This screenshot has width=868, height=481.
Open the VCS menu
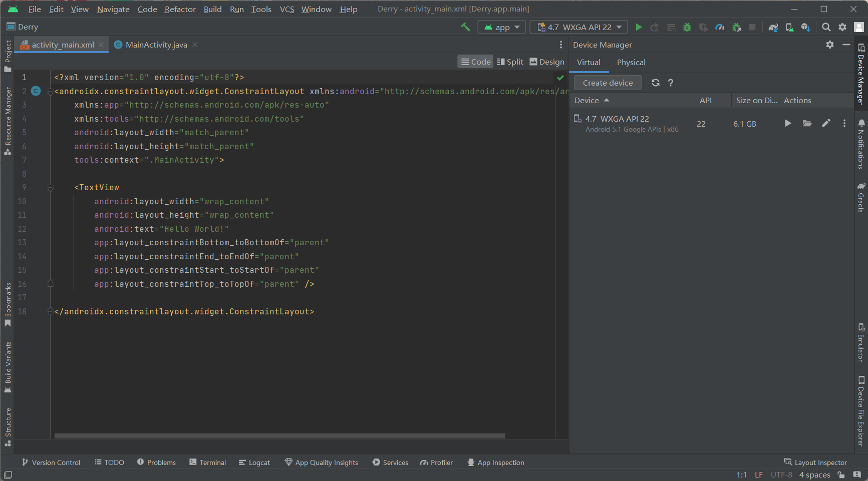coord(287,9)
